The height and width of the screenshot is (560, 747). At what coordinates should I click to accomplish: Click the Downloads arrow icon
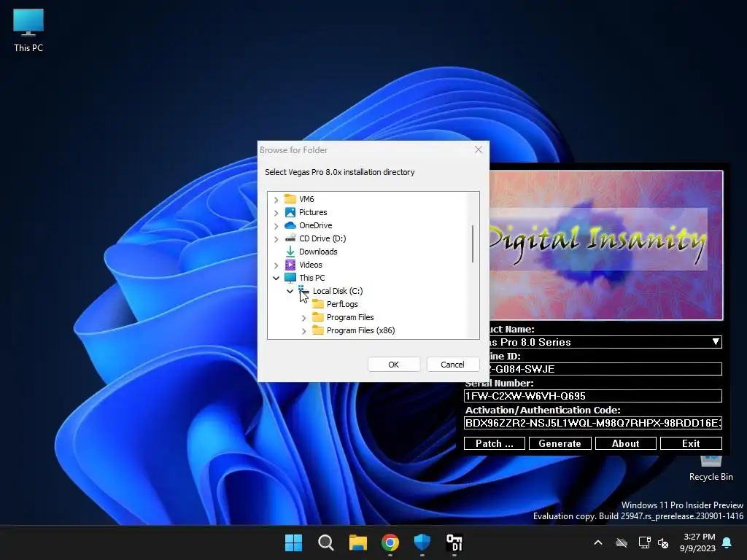(290, 252)
